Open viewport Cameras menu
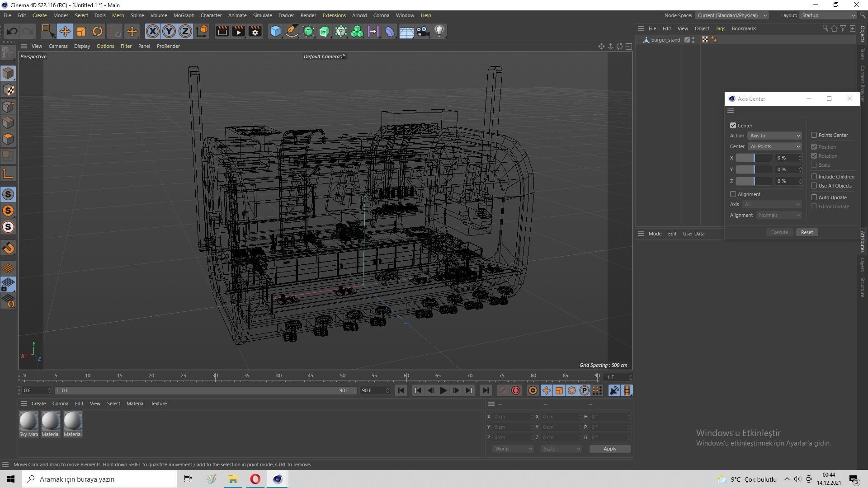 coord(58,46)
